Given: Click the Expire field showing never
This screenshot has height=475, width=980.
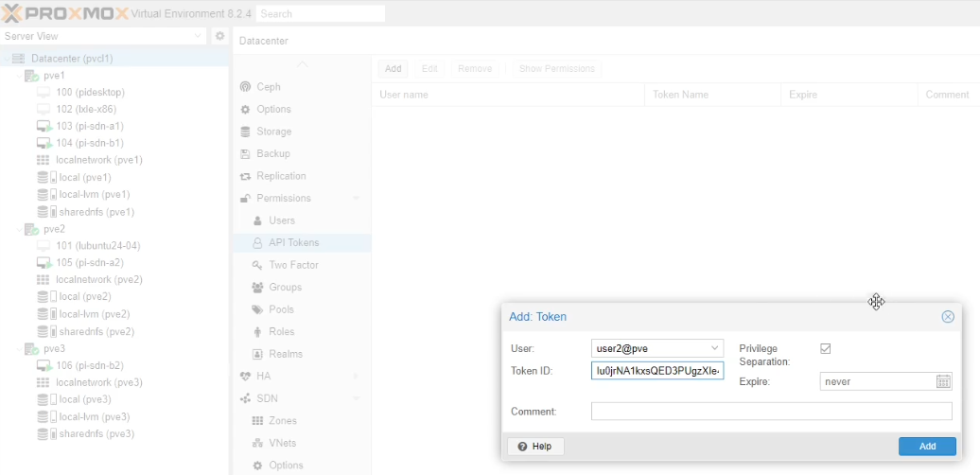Looking at the screenshot, I should click(878, 381).
